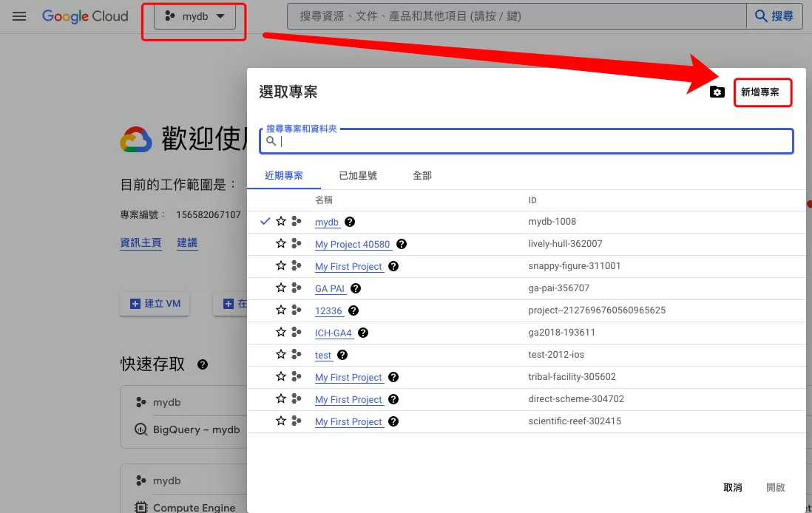Click help icon in direct-scheme-304702 row
This screenshot has width=812, height=513.
click(393, 400)
